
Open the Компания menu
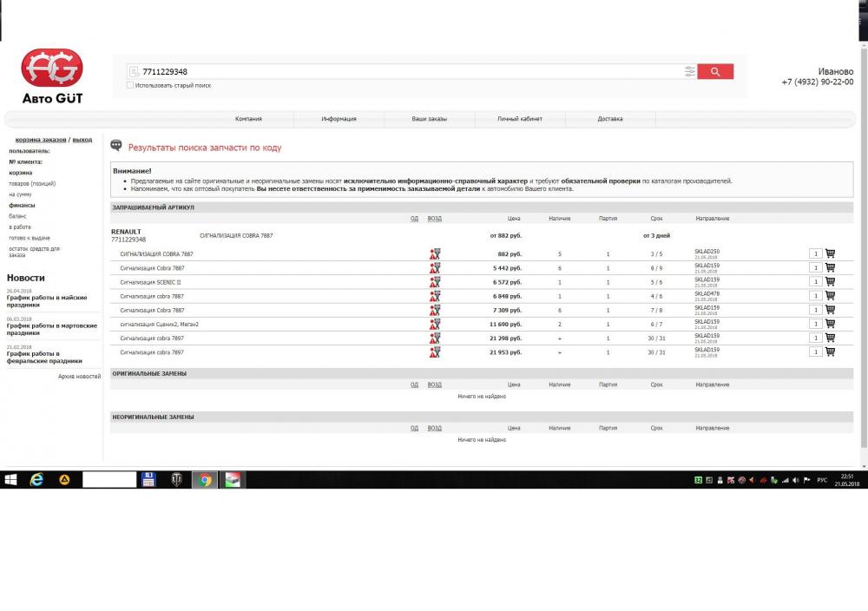click(x=248, y=119)
